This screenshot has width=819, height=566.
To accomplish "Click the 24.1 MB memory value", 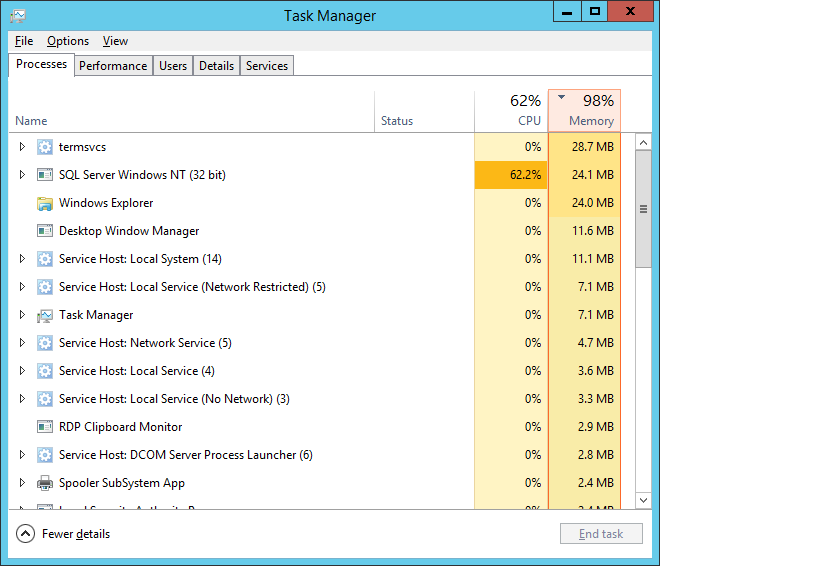I will pos(593,175).
